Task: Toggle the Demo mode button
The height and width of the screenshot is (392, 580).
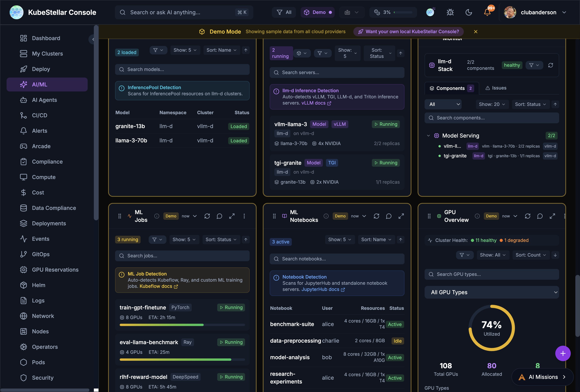Action: 318,12
